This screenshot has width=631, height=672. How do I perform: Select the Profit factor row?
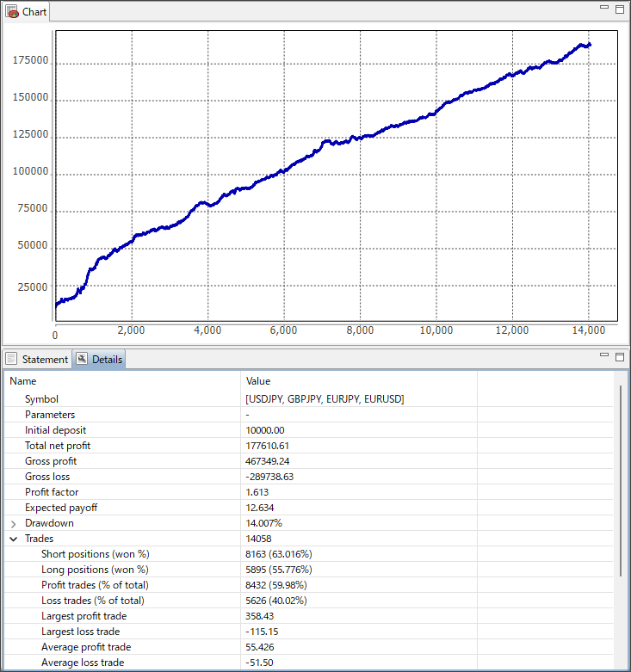click(309, 492)
